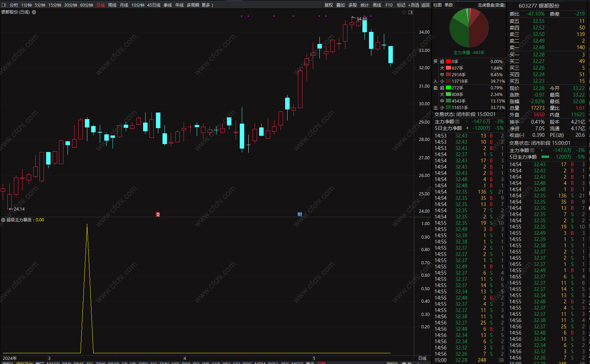Select the 5分钟 period
590x364 pixels.
pyautogui.click(x=40, y=5)
